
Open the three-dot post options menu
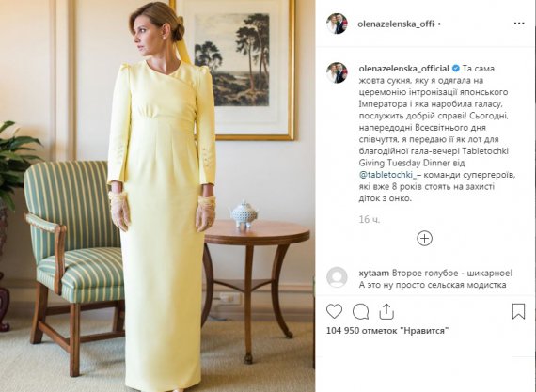coord(519,24)
